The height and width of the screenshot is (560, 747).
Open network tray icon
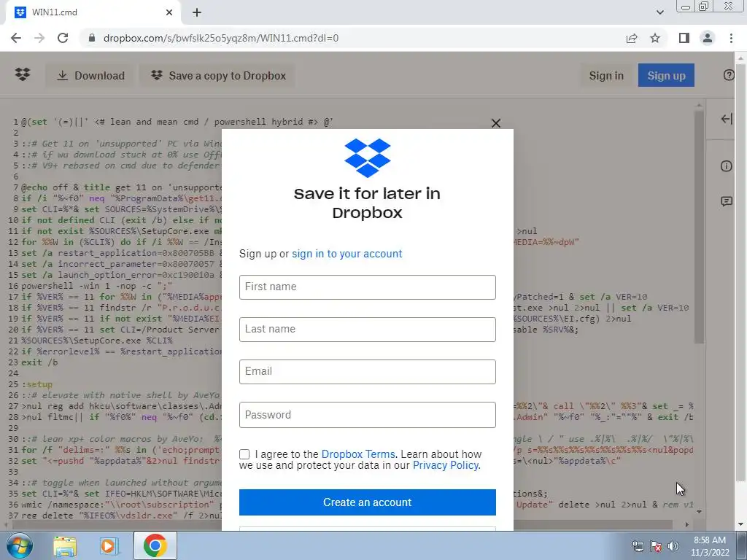click(638, 546)
